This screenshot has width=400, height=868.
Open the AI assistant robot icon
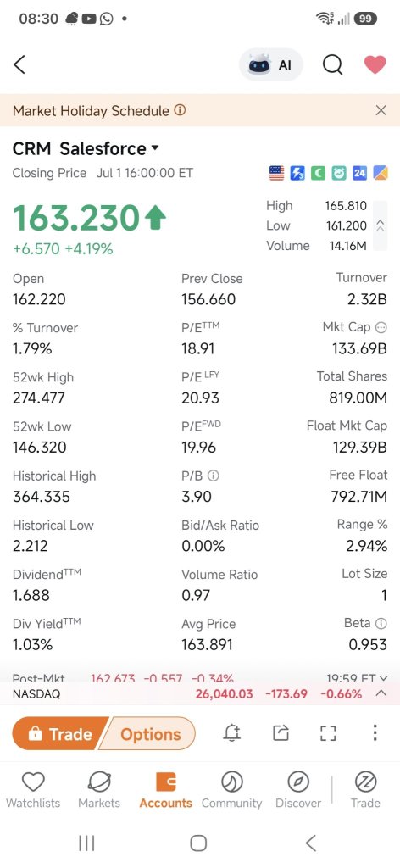pyautogui.click(x=270, y=64)
